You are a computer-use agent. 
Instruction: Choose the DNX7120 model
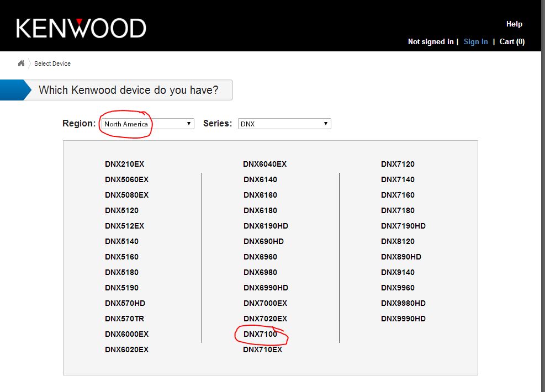[398, 164]
